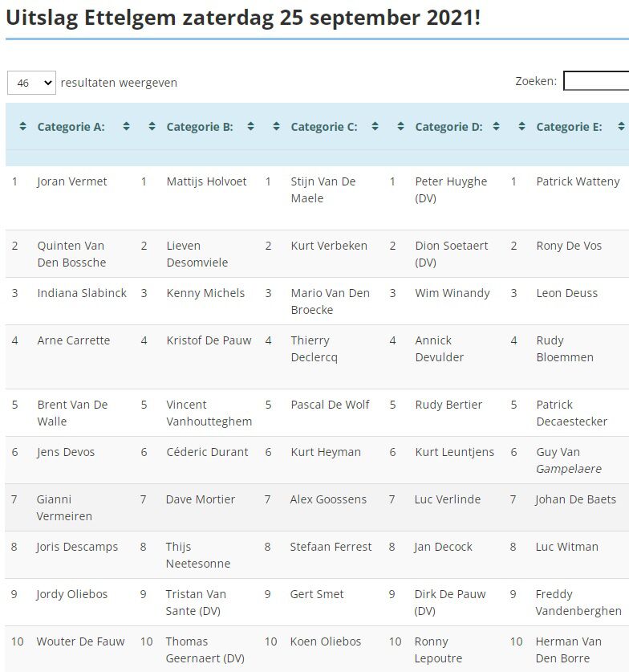Click Alex Goossens in row 7
Viewport: 629px width, 672px height.
[x=328, y=499]
